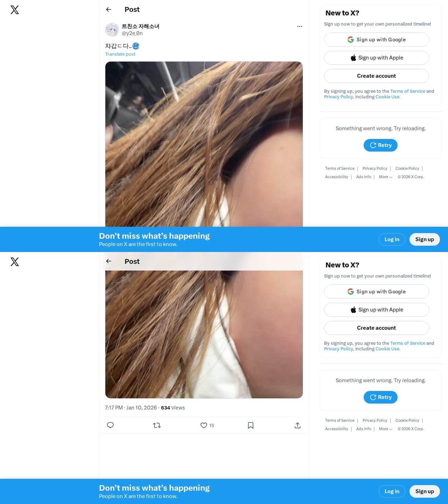Click the back arrow beside the top Post header

point(108,9)
